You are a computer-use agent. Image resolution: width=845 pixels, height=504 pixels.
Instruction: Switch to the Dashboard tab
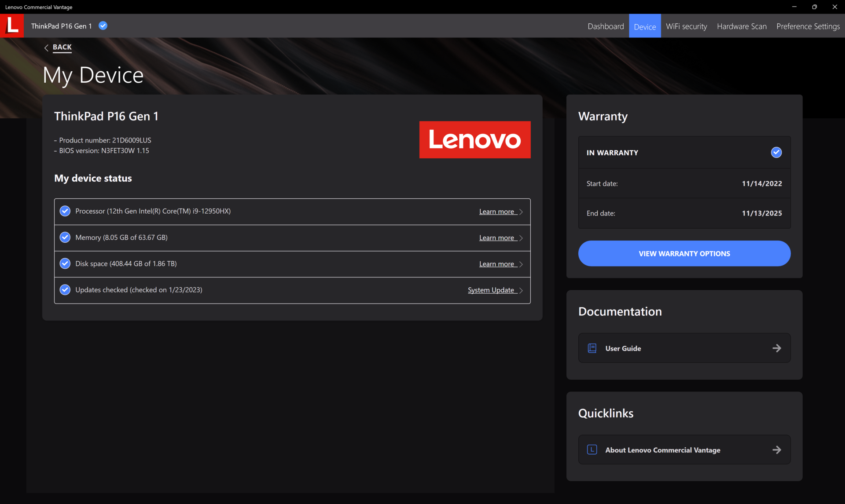coord(606,26)
